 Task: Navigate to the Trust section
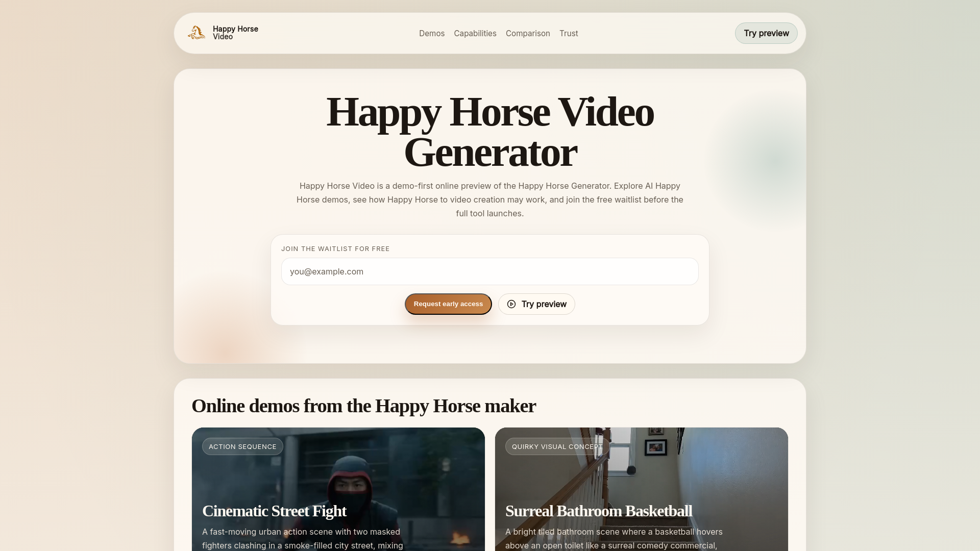tap(569, 33)
